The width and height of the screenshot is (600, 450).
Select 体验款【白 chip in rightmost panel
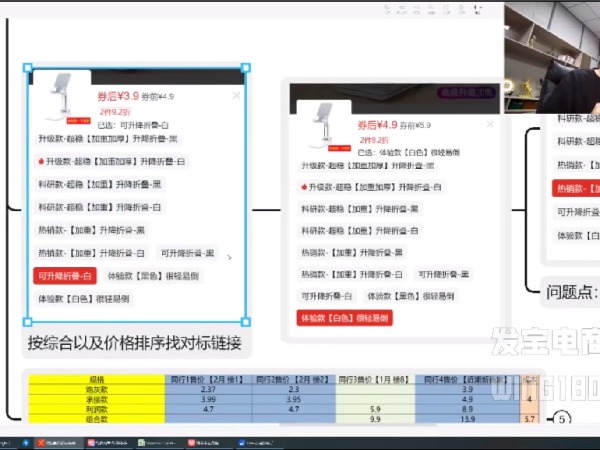click(577, 236)
